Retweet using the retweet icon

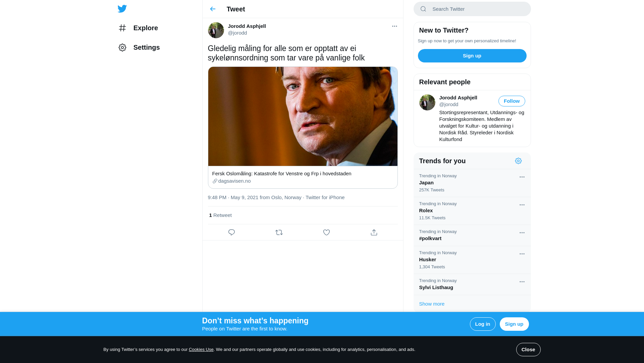(x=279, y=232)
